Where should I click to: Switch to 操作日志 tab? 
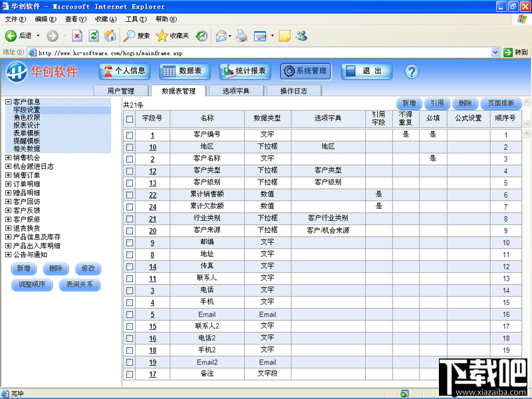pos(294,91)
